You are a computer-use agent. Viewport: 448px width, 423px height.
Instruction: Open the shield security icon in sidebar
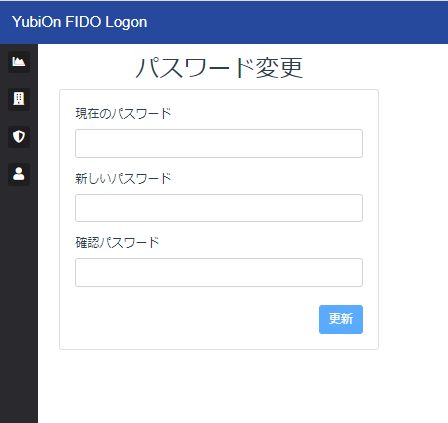coord(19,137)
